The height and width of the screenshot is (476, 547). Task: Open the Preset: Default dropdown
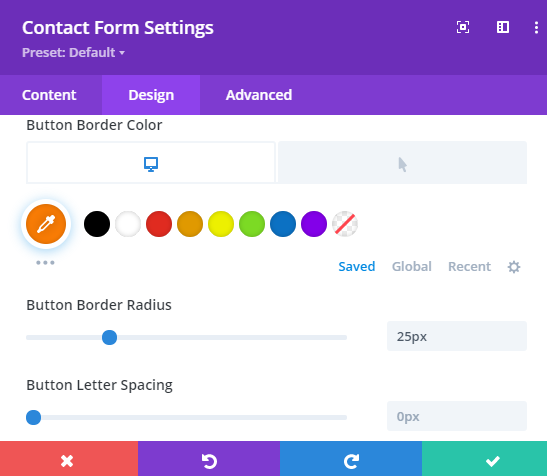coord(73,53)
